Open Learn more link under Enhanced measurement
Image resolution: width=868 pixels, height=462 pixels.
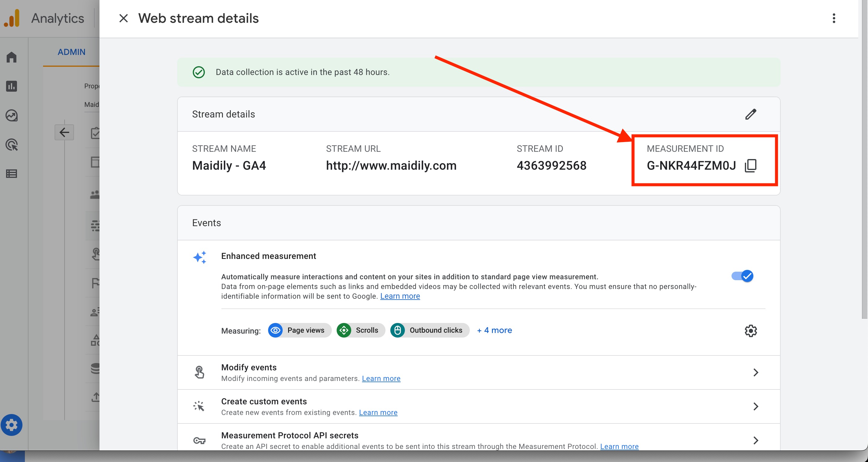coord(400,296)
